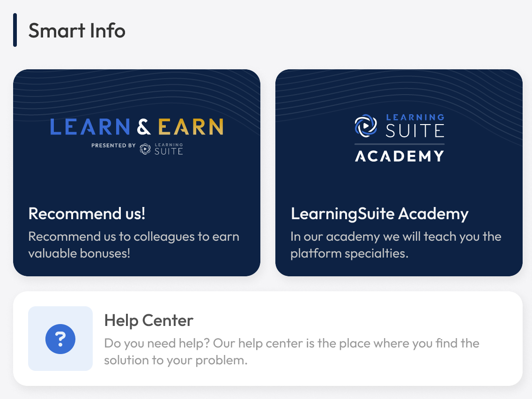Screen dimensions: 532x399
Task: Open the Recommend us! heading
Action: [87, 214]
